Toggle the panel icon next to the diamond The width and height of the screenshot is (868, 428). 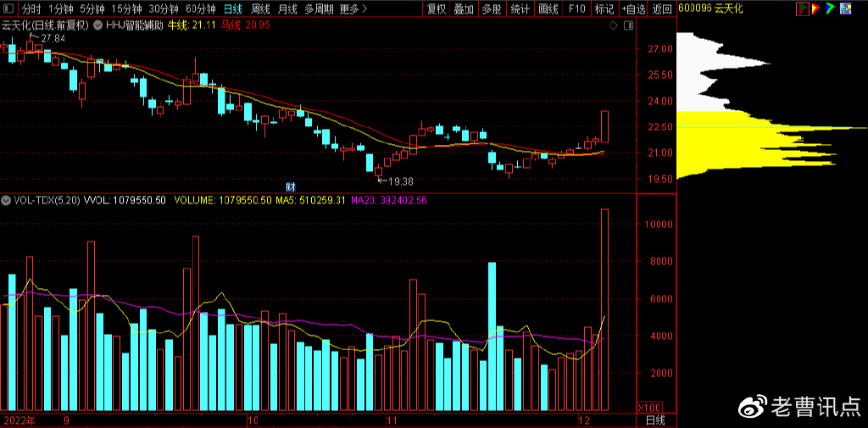[x=627, y=26]
